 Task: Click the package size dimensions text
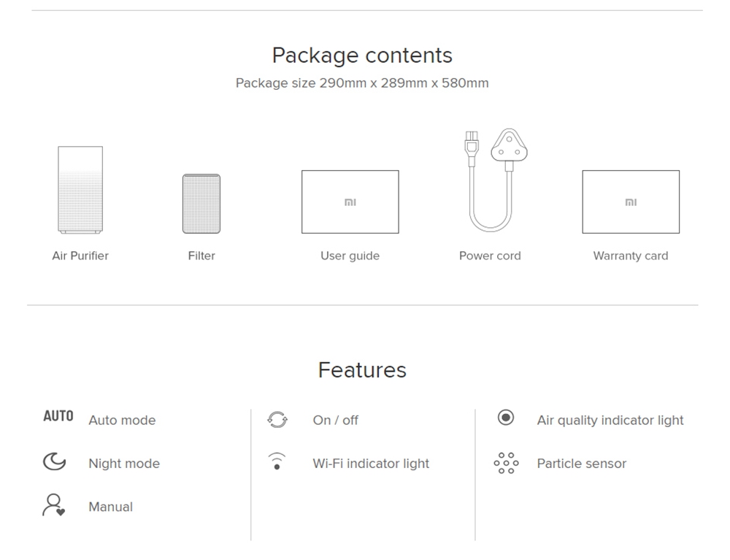click(x=362, y=83)
